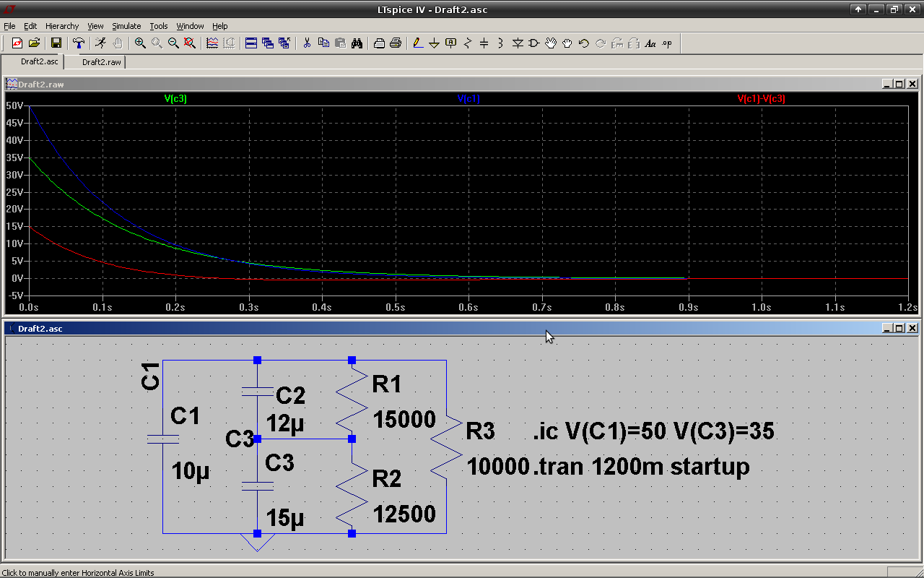Open the Control Panel hammer icon
The image size is (924, 578).
(x=79, y=43)
